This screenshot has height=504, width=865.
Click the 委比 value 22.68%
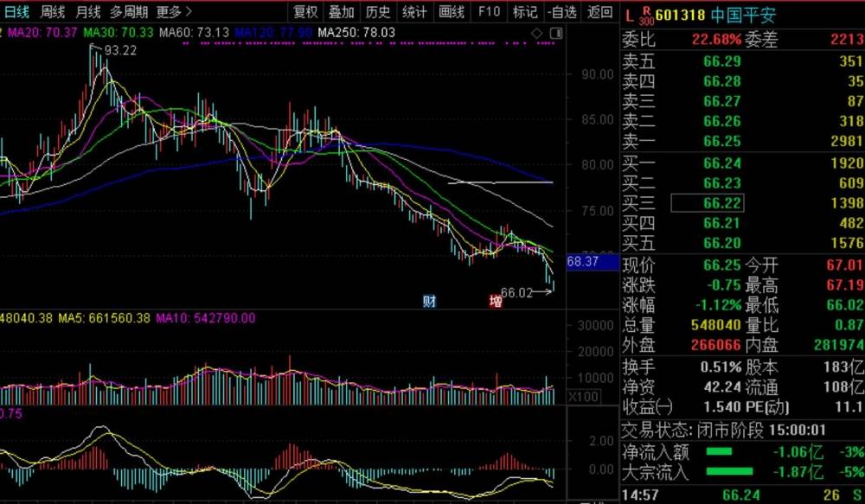pos(716,39)
